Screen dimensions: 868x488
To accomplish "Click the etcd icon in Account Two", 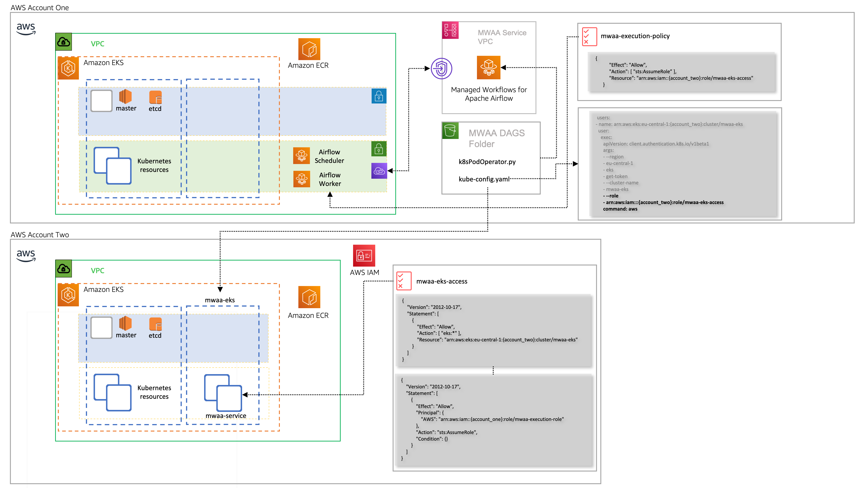I will [155, 324].
